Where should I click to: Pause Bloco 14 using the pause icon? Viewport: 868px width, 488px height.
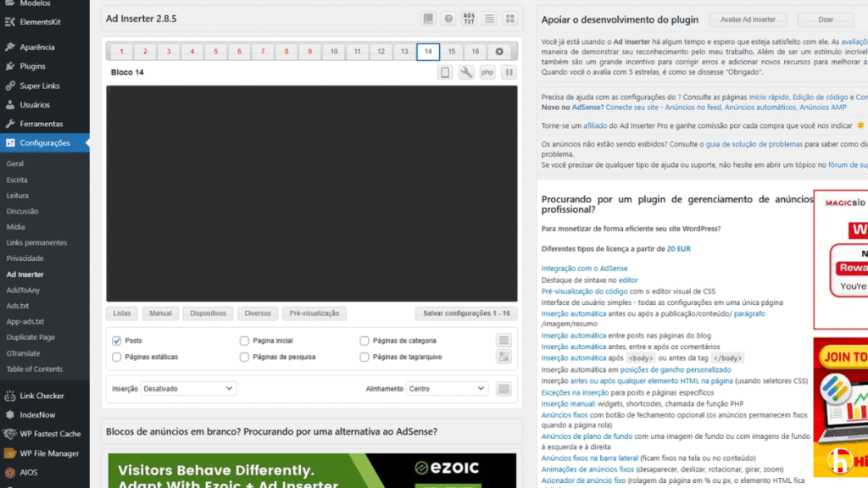[509, 72]
